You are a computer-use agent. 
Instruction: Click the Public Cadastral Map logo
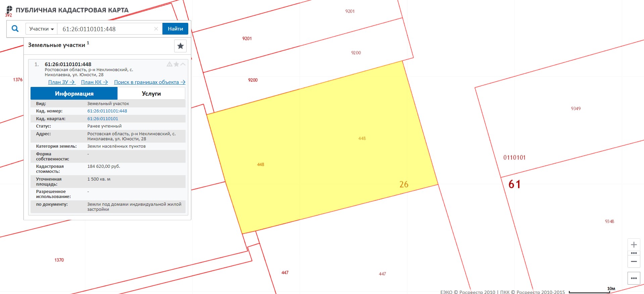pyautogui.click(x=9, y=10)
